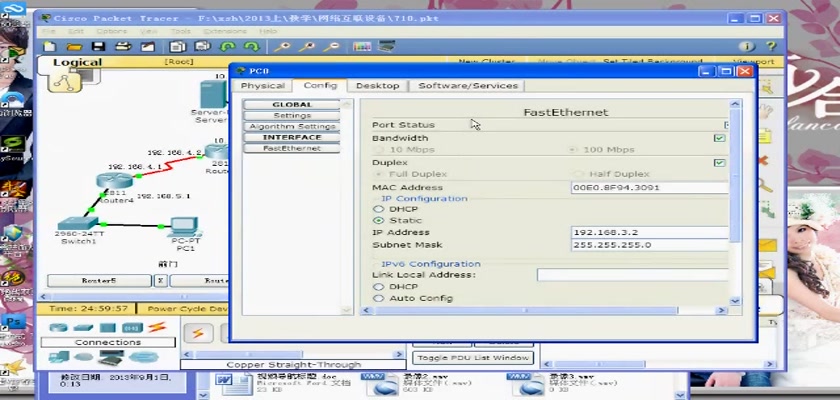This screenshot has height=400, width=840.
Task: Select the FastEthernet interface button
Action: 292,148
